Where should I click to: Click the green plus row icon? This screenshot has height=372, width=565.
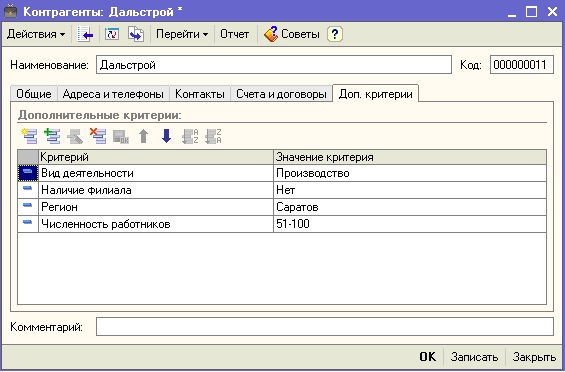[52, 136]
